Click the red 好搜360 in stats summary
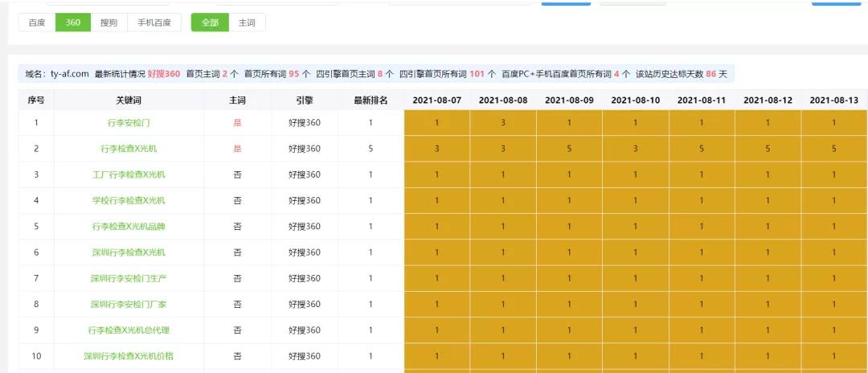The height and width of the screenshot is (373, 868). pyautogui.click(x=164, y=74)
